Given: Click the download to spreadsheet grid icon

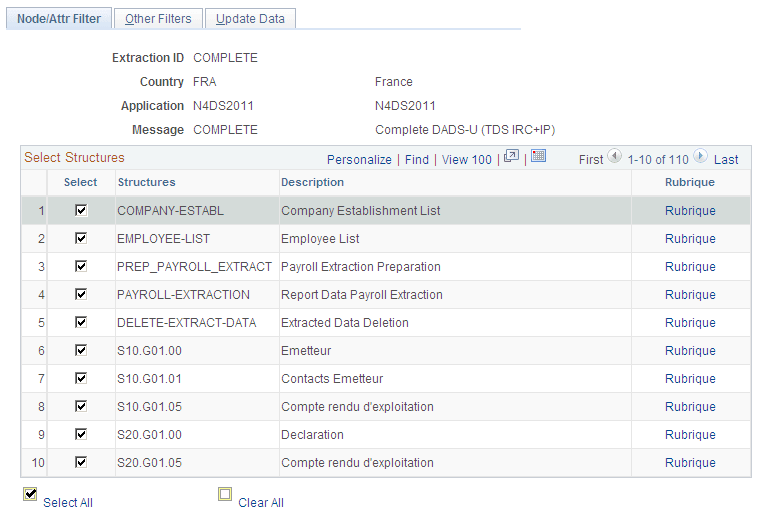Looking at the screenshot, I should coord(538,156).
